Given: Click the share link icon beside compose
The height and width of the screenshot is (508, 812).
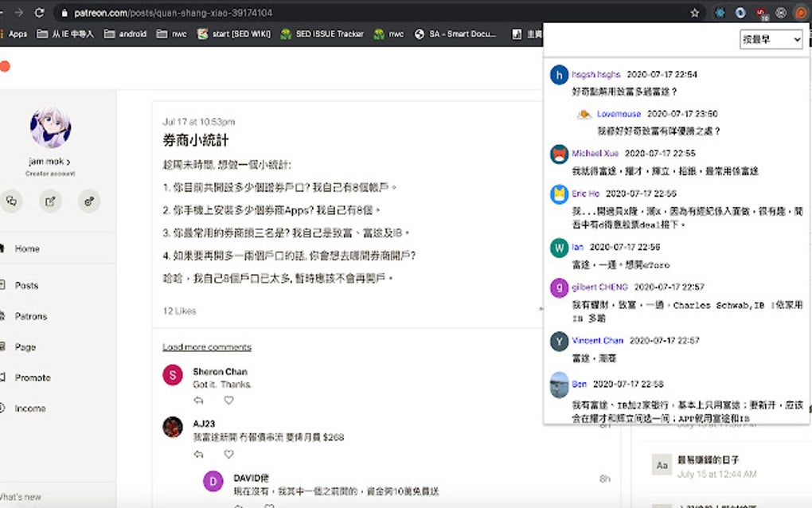Looking at the screenshot, I should point(88,201).
